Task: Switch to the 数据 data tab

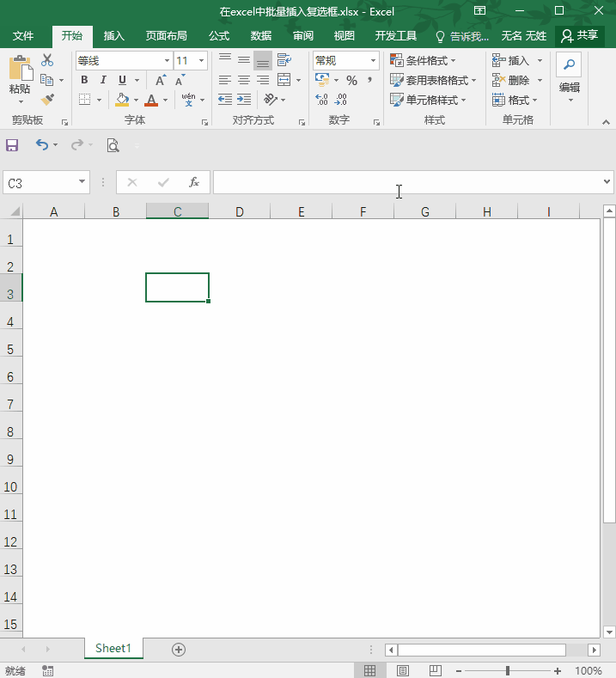Action: pyautogui.click(x=261, y=36)
